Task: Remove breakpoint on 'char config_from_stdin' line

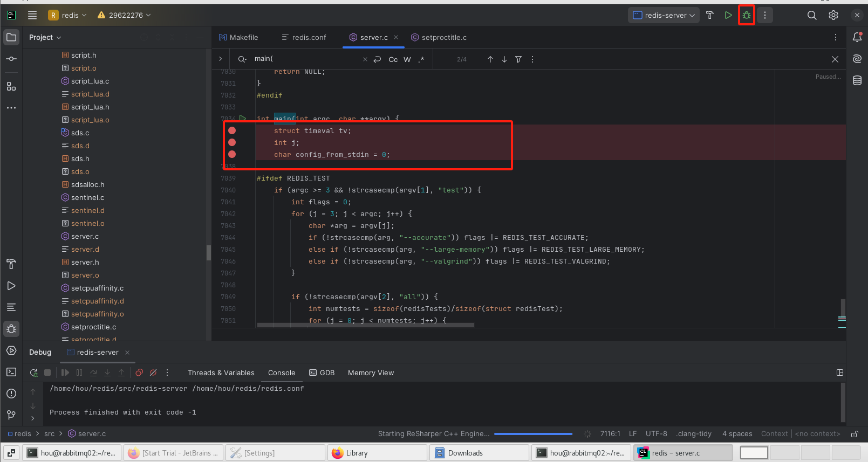Action: (x=232, y=154)
